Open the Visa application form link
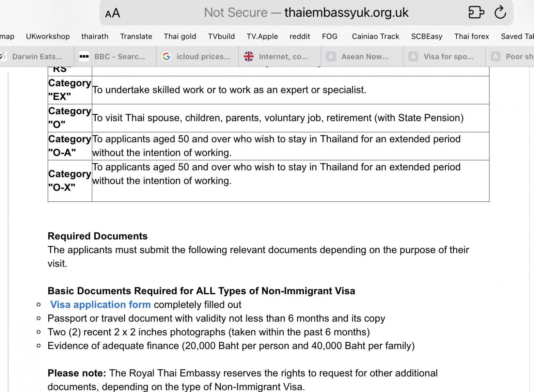 click(x=100, y=305)
